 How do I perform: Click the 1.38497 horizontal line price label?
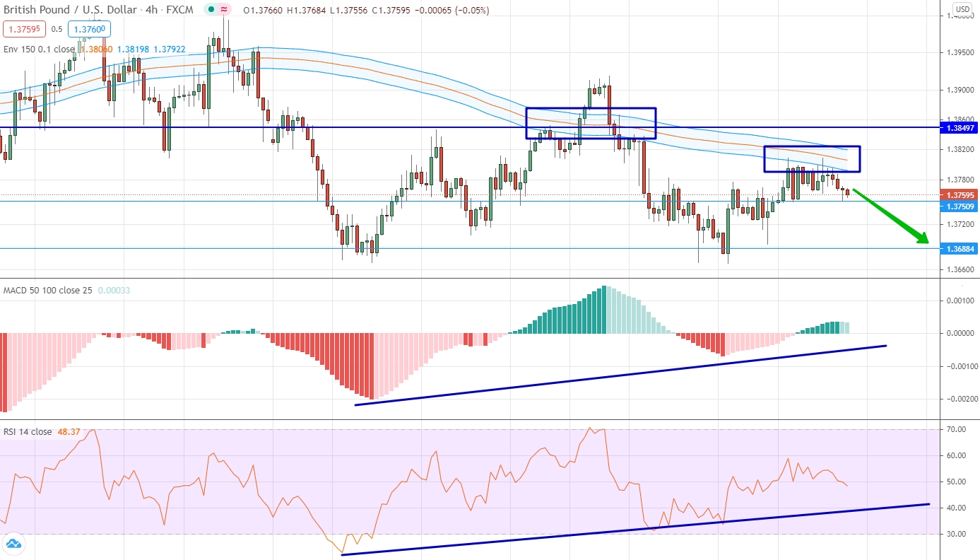[960, 128]
